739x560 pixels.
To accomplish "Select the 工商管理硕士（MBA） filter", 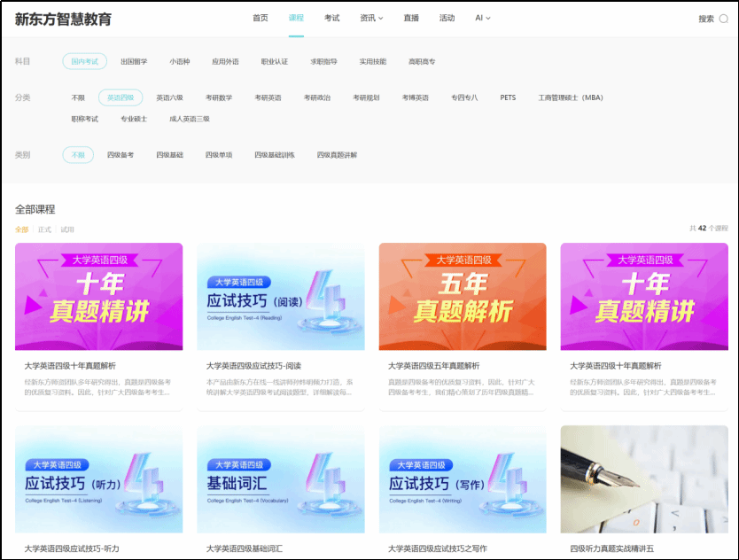I will [571, 97].
